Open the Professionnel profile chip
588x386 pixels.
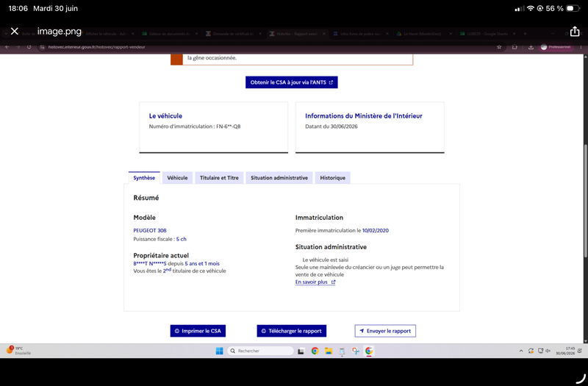click(556, 47)
